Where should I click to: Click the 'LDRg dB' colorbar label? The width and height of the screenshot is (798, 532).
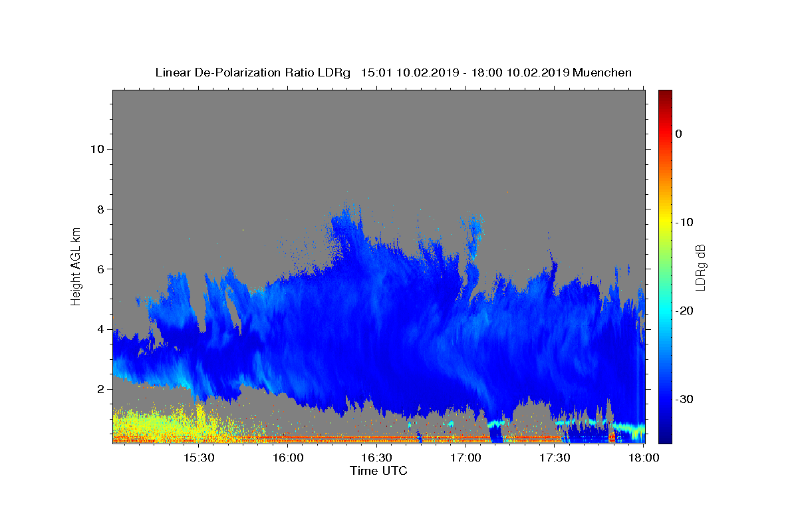tap(700, 267)
